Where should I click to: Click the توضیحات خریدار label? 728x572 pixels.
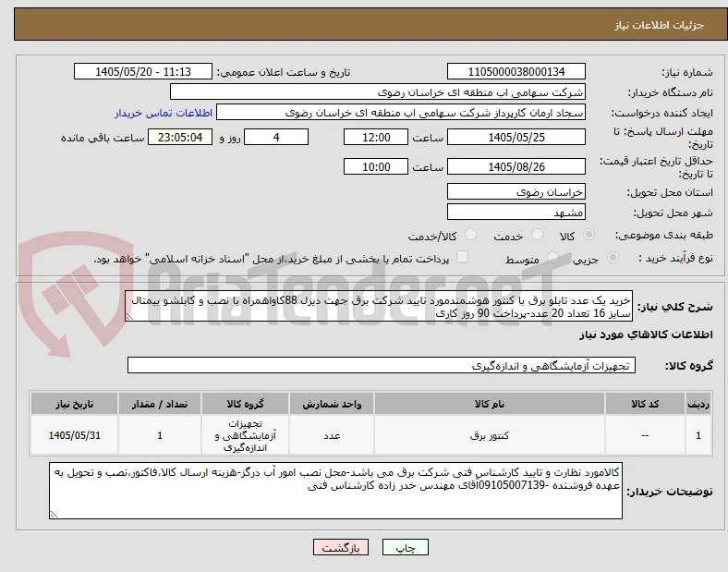point(670,492)
